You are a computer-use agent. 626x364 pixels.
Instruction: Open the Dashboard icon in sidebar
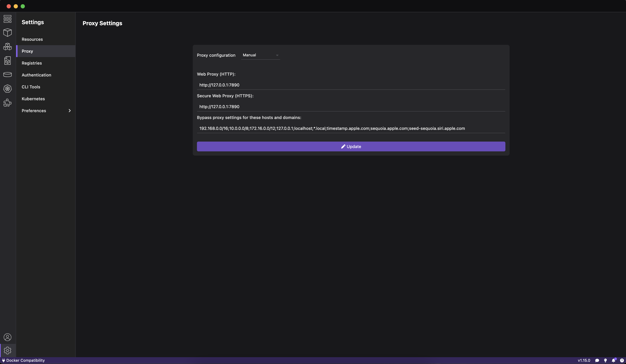coord(8,19)
